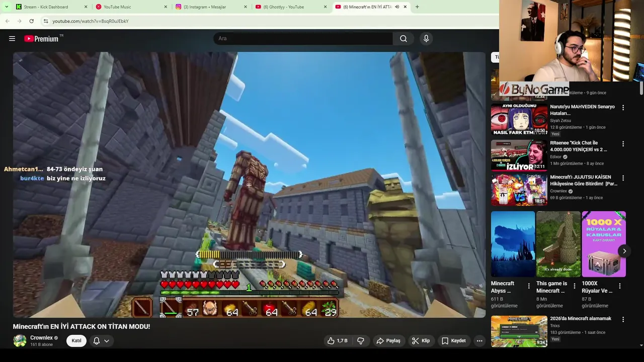The image size is (644, 362).
Task: Open more actions three-dot menu under video
Action: (479, 341)
